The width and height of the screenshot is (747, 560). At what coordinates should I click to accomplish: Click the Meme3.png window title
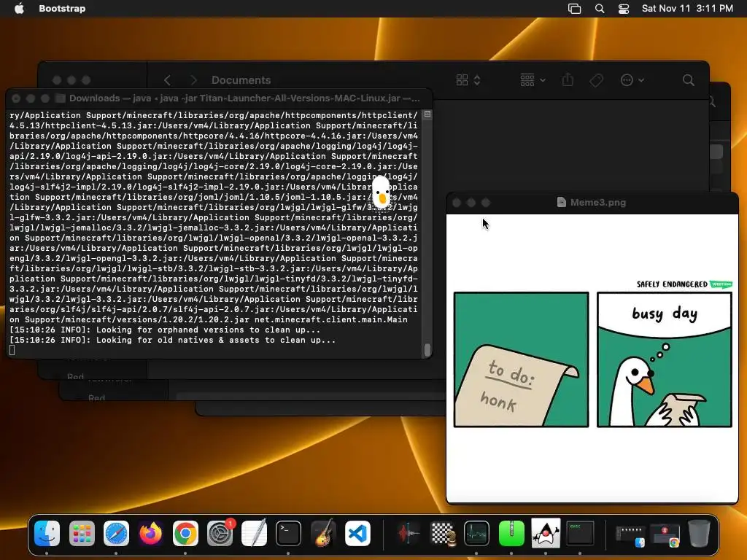coord(598,203)
